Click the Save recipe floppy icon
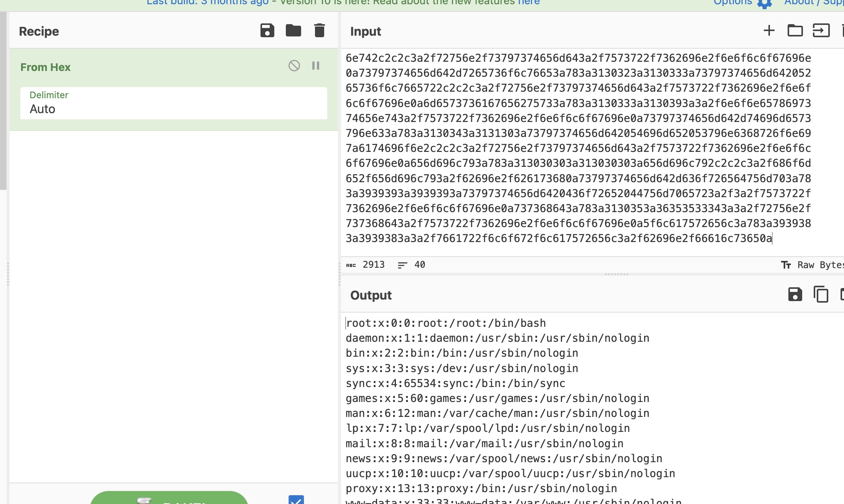Image resolution: width=844 pixels, height=504 pixels. [267, 31]
